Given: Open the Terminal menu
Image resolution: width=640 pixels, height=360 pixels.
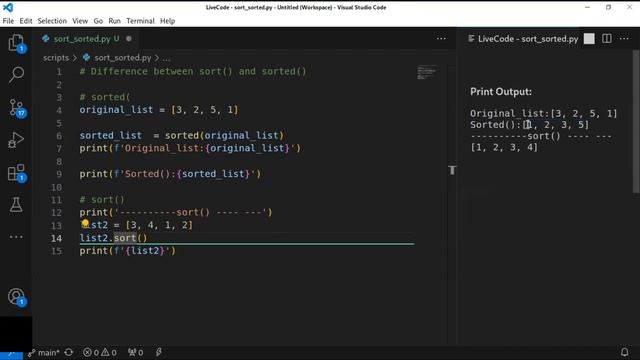Looking at the screenshot, I should 140,21.
